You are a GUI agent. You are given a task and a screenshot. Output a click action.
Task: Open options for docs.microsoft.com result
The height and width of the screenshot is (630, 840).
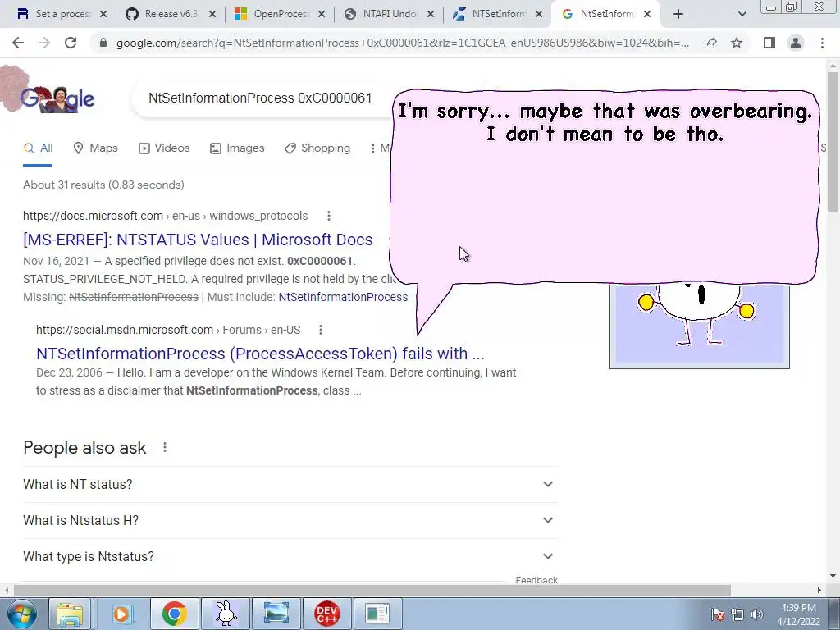point(329,216)
